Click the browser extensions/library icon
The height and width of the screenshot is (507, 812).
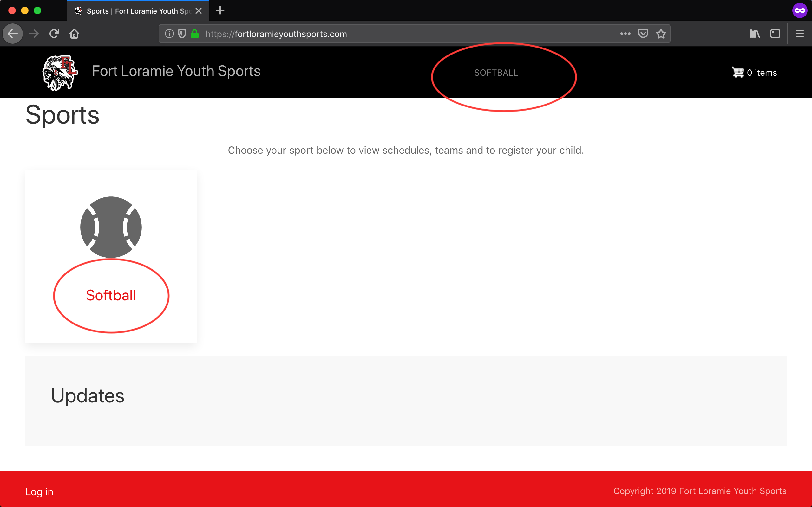(755, 34)
